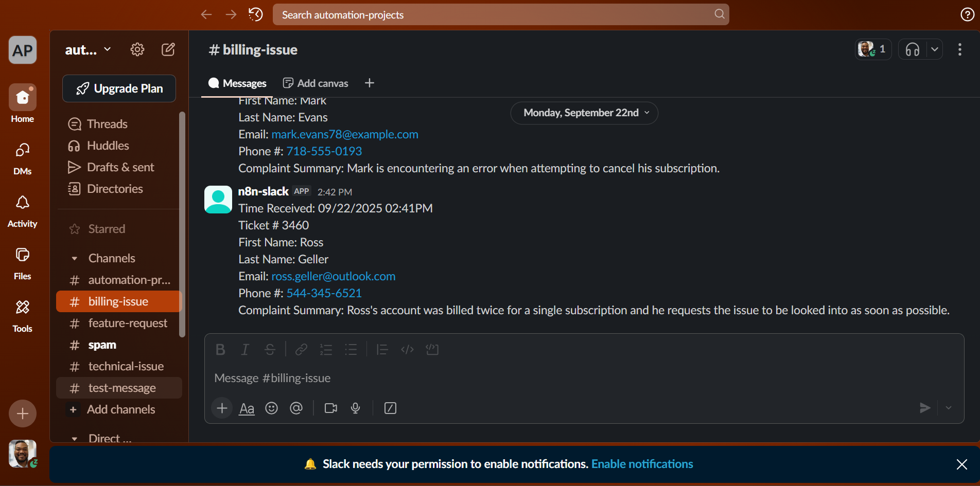
Task: Toggle strikethrough formatting
Action: coord(270,350)
